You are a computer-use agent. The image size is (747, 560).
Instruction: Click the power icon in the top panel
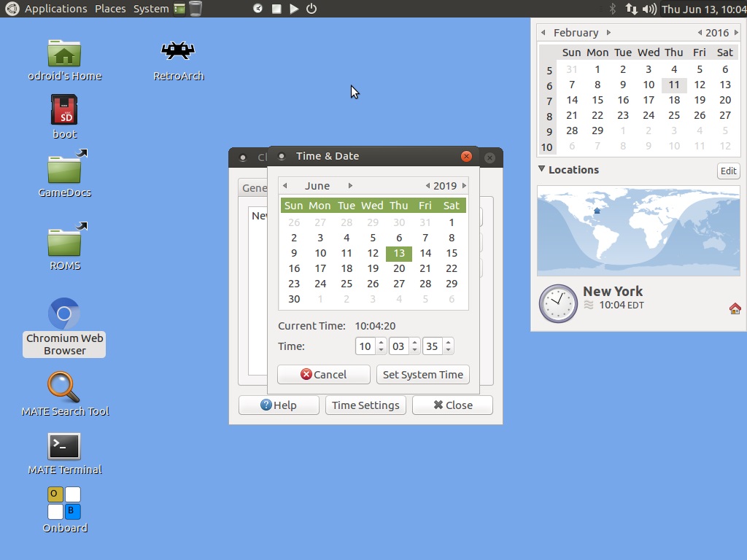point(311,9)
